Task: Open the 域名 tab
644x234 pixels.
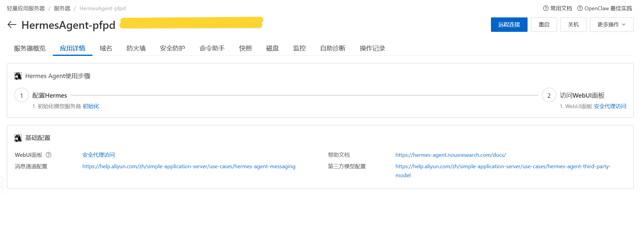Action: click(106, 48)
